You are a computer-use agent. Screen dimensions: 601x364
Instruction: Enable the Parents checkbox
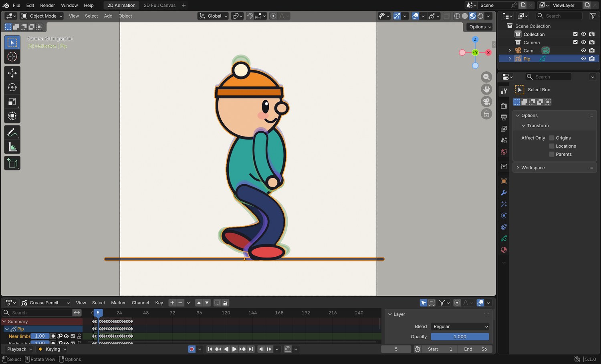tap(552, 154)
